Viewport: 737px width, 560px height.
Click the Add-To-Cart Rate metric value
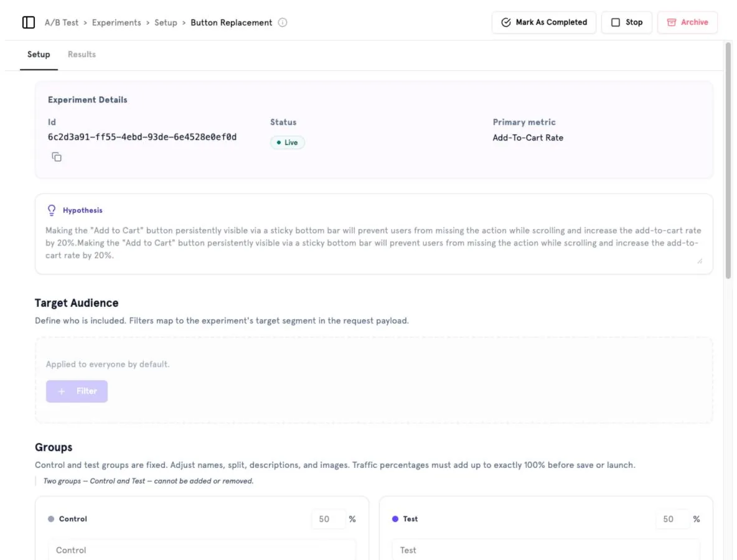pos(528,138)
